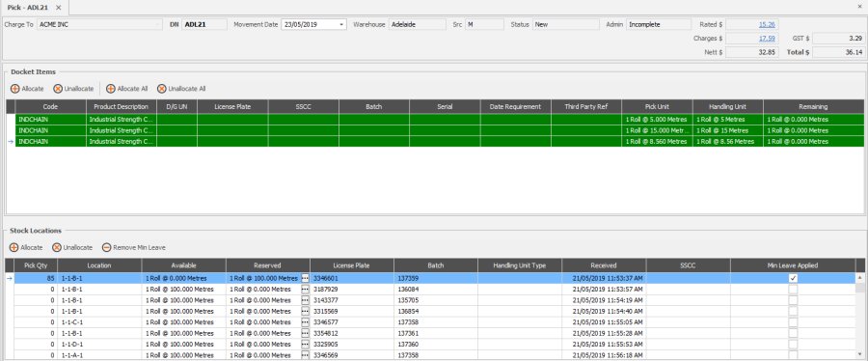868x361 pixels.
Task: Click the DN field showing ADL21
Action: click(x=204, y=24)
